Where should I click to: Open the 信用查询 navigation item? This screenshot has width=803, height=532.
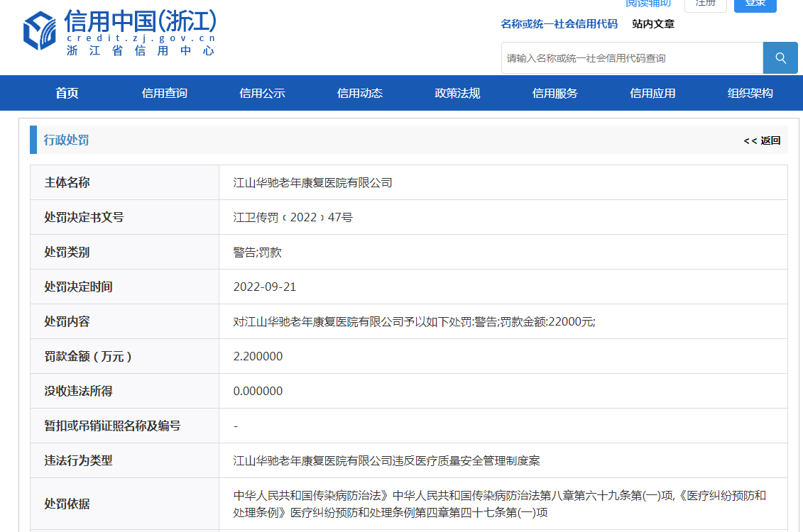165,93
